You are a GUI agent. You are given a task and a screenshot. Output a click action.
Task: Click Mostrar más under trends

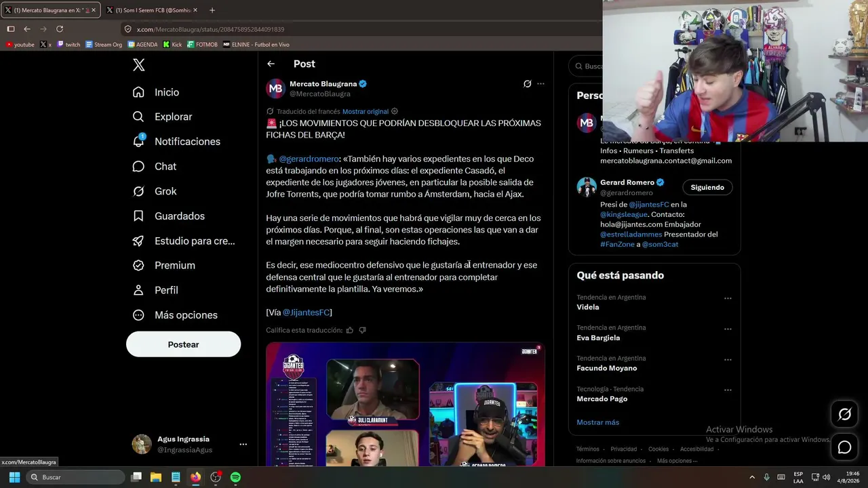pyautogui.click(x=597, y=422)
